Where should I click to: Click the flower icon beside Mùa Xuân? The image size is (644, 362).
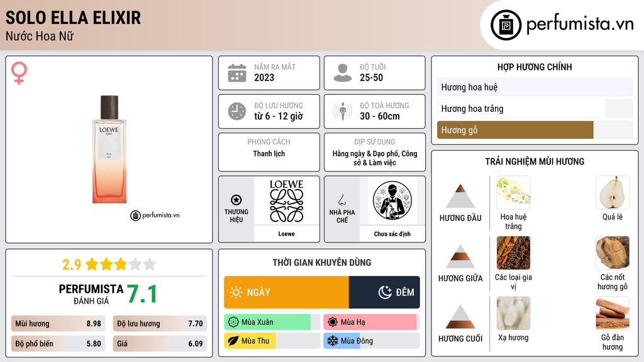click(233, 322)
